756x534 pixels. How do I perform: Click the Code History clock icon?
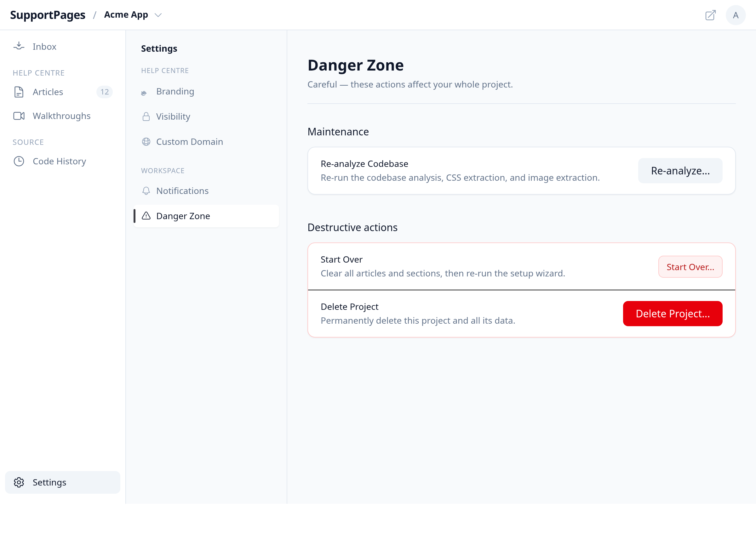[19, 161]
